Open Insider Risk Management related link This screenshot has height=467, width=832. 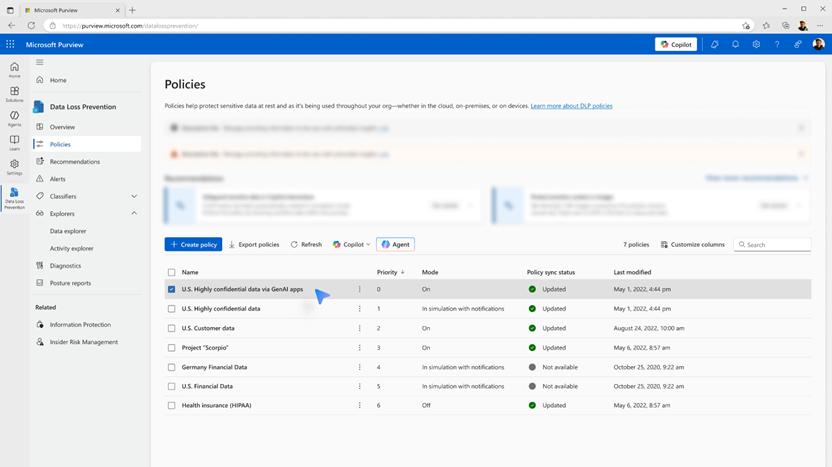point(84,342)
